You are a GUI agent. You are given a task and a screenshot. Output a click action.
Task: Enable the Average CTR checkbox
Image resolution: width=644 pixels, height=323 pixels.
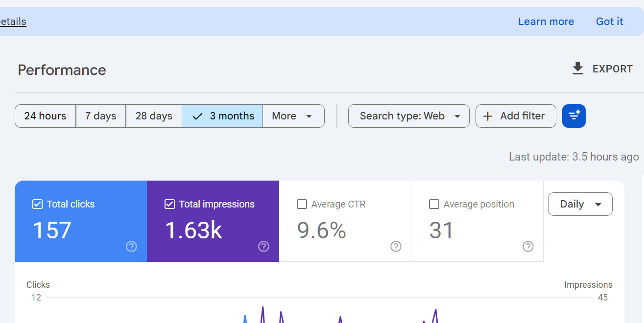click(x=302, y=204)
